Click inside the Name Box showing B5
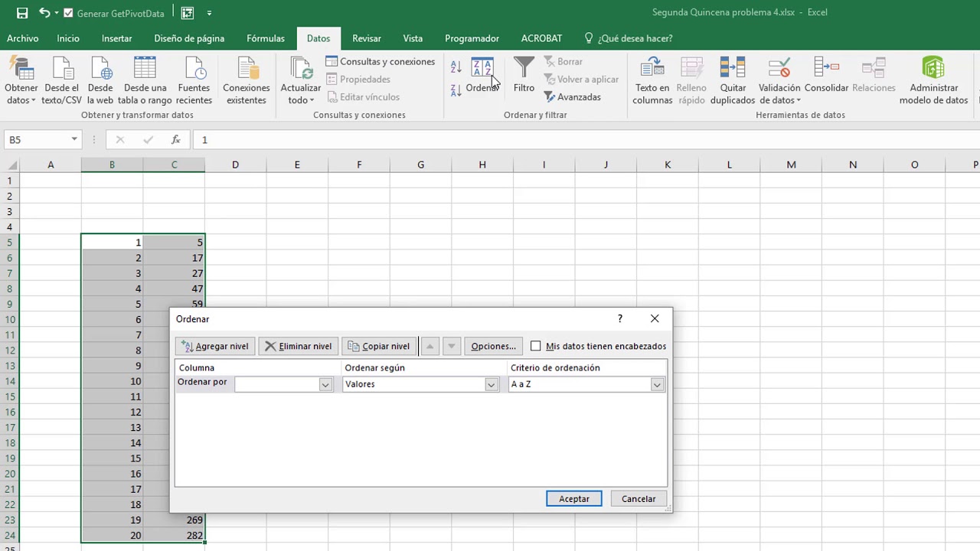This screenshot has width=980, height=551. coord(37,140)
